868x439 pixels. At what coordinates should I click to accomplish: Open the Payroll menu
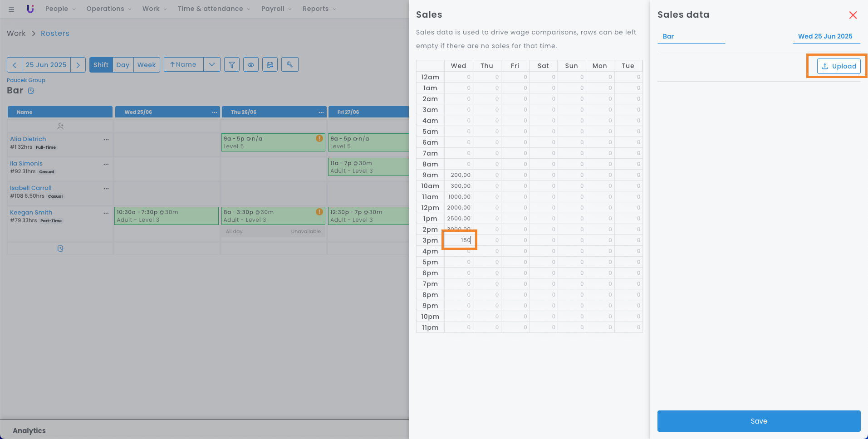click(x=276, y=9)
